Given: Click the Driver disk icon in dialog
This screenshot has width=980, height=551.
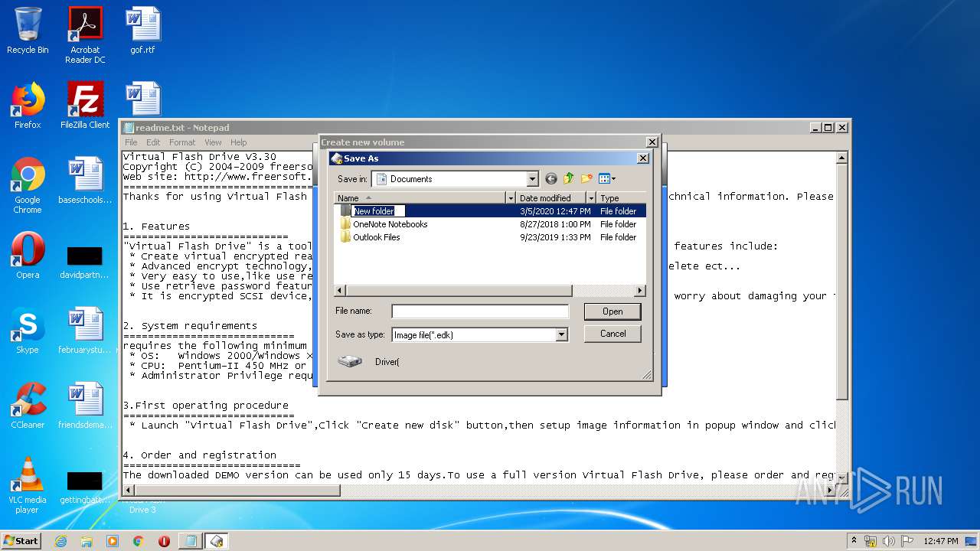Looking at the screenshot, I should pos(350,360).
